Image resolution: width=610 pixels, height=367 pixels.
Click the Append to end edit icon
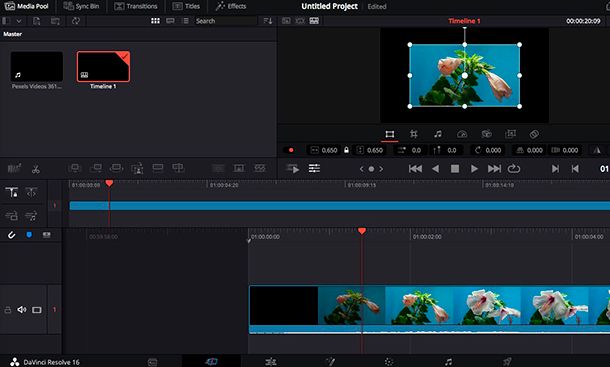point(95,168)
